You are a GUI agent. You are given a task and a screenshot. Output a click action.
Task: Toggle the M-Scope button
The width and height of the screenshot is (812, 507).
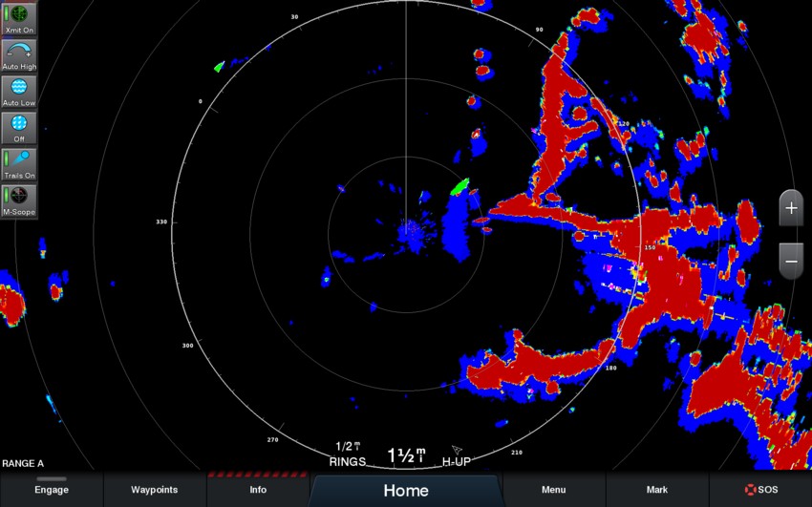18,201
